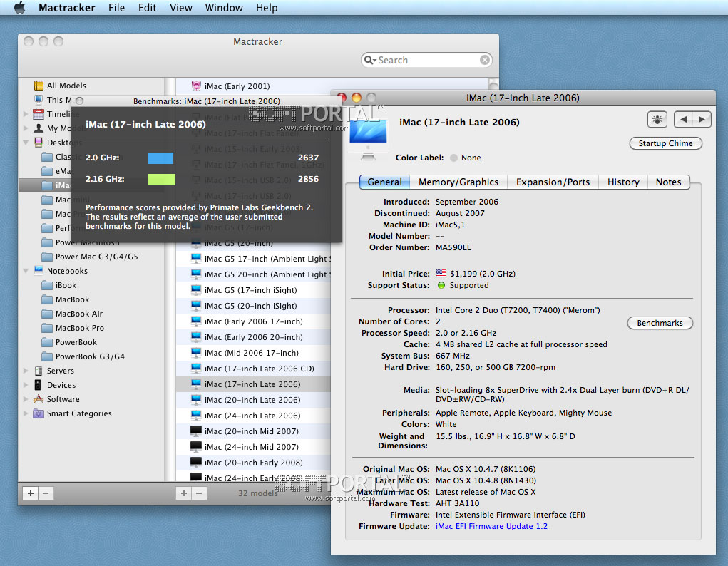Select iMac (Early 2001) in model list

(332, 86)
